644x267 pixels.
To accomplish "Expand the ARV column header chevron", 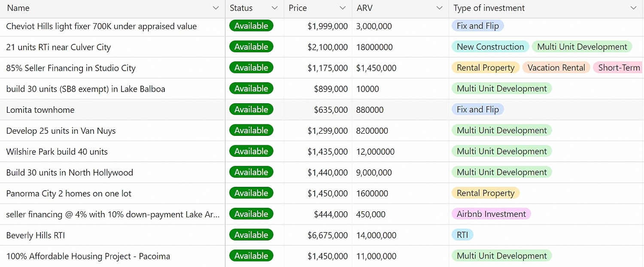I will [x=439, y=8].
